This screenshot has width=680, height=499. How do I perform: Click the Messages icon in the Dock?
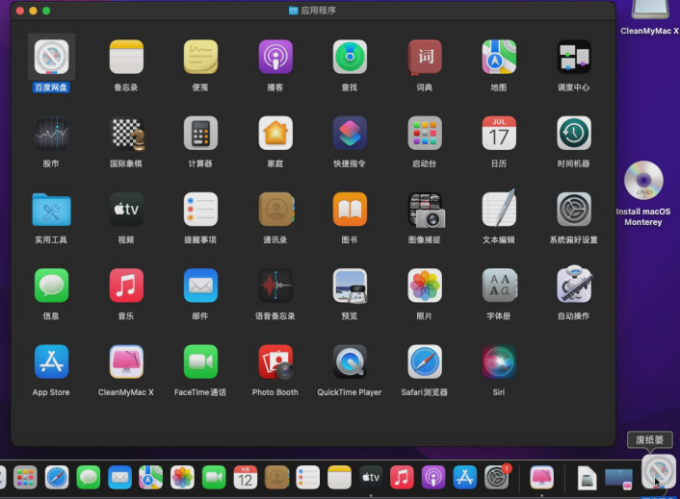coord(88,477)
